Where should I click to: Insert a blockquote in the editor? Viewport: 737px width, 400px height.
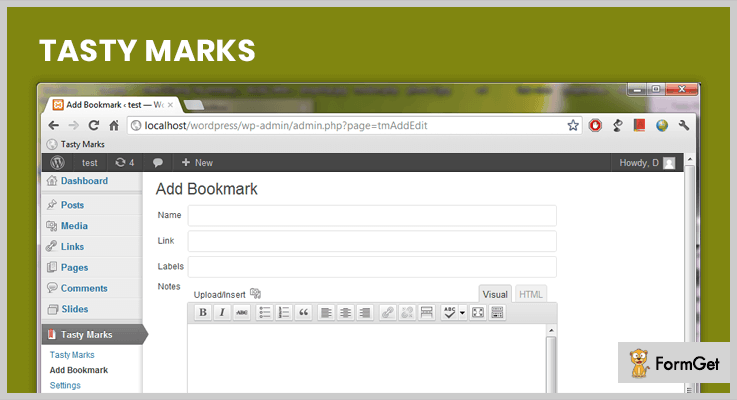(x=304, y=313)
